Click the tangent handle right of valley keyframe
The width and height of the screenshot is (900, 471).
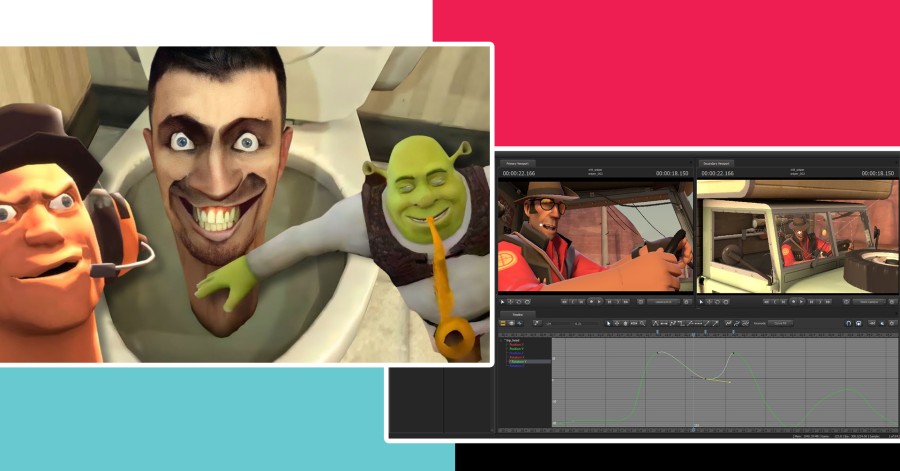730,382
